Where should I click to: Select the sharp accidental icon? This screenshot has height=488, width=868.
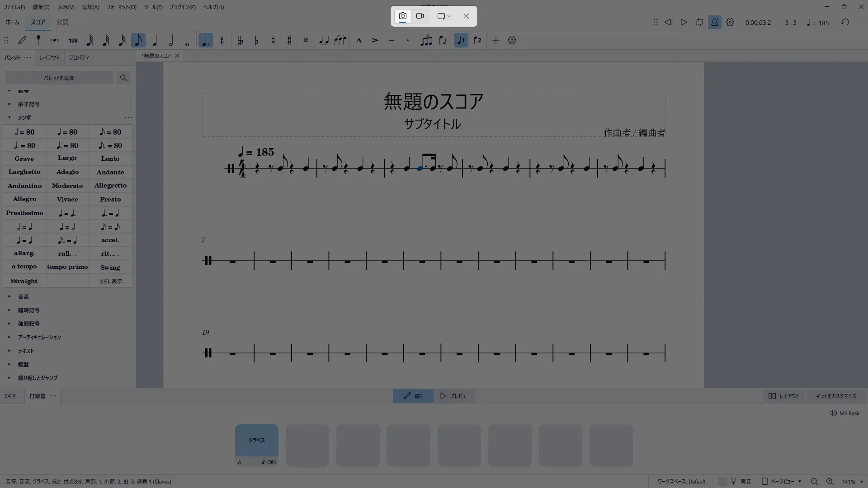pos(289,40)
